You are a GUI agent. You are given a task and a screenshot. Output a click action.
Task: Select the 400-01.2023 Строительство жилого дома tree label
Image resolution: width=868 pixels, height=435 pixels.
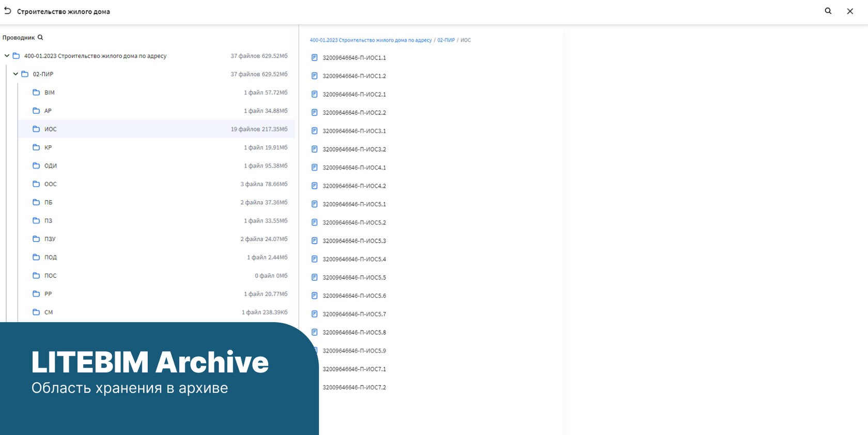(x=95, y=56)
